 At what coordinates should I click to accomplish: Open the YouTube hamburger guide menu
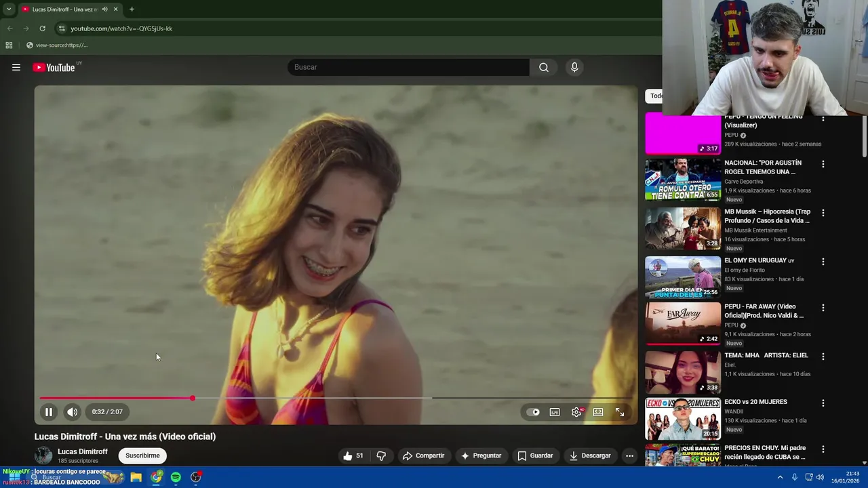16,67
